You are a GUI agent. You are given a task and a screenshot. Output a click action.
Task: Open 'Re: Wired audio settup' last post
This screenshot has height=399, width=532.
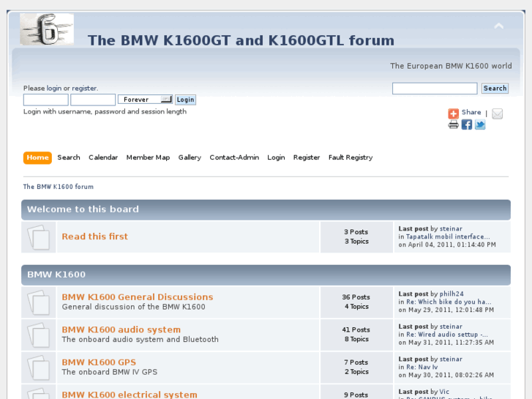tap(447, 335)
